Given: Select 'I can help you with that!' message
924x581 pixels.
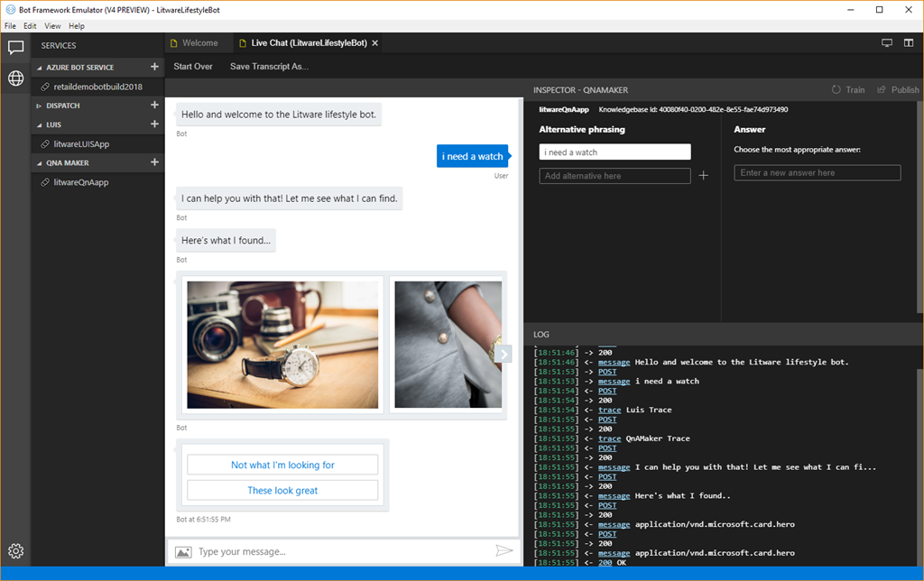Looking at the screenshot, I should point(289,198).
